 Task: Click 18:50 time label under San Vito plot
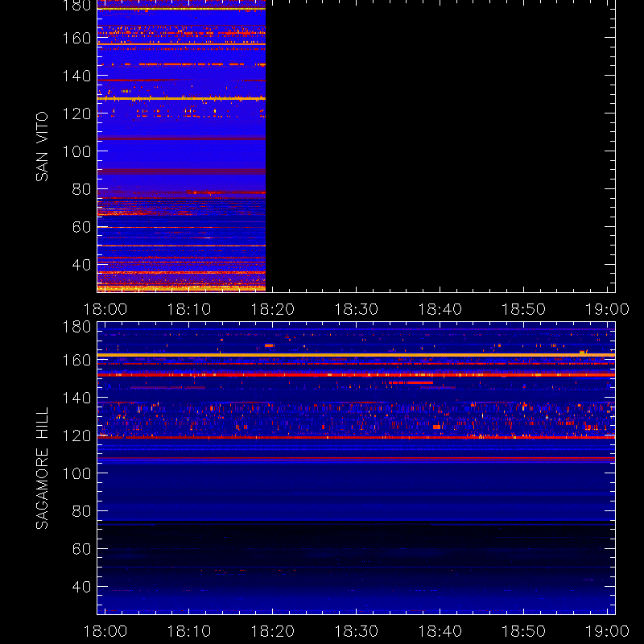(524, 309)
